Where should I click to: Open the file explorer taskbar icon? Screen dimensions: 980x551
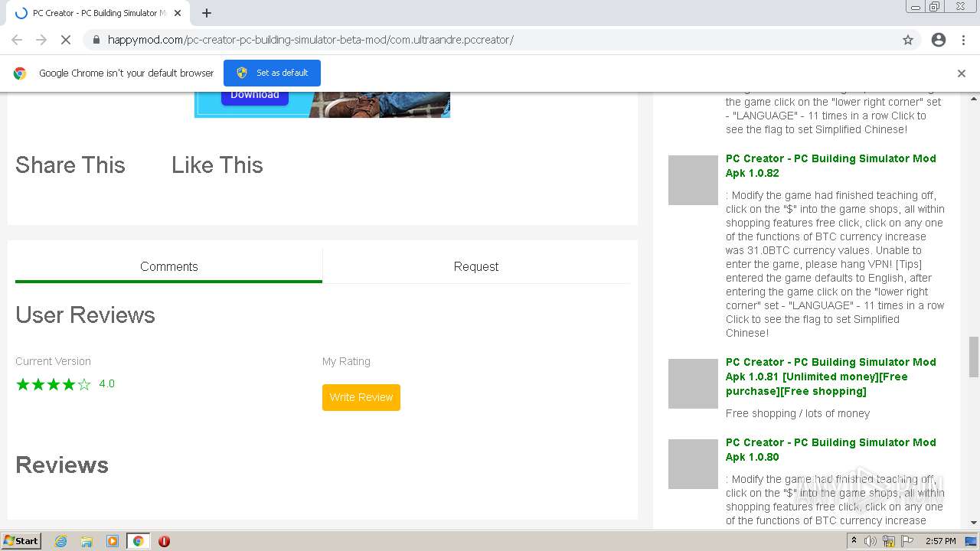pos(87,541)
